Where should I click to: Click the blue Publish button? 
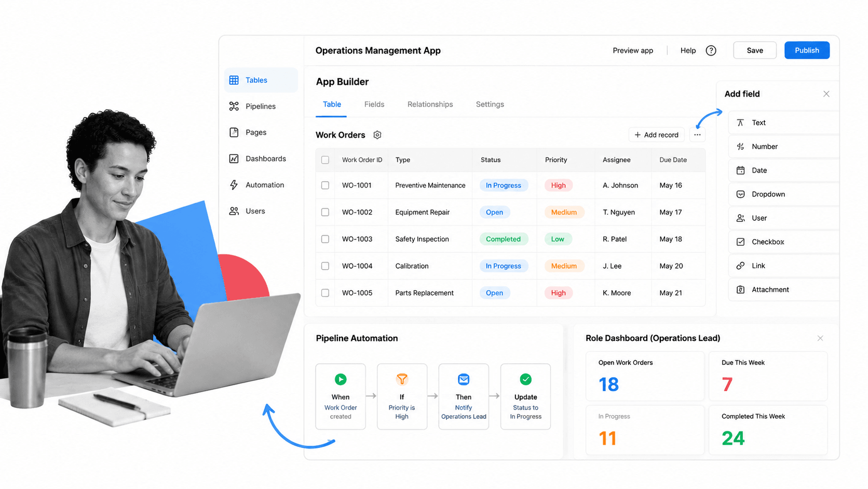click(807, 50)
